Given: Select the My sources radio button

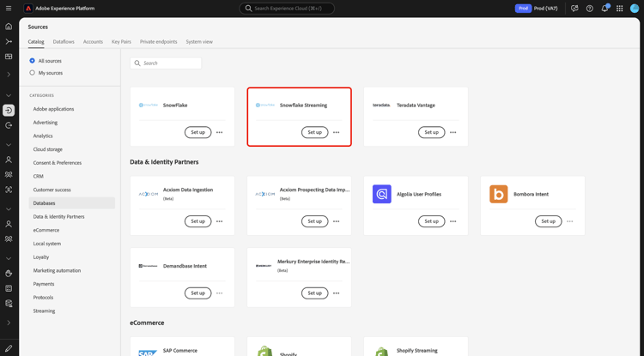Looking at the screenshot, I should [32, 73].
